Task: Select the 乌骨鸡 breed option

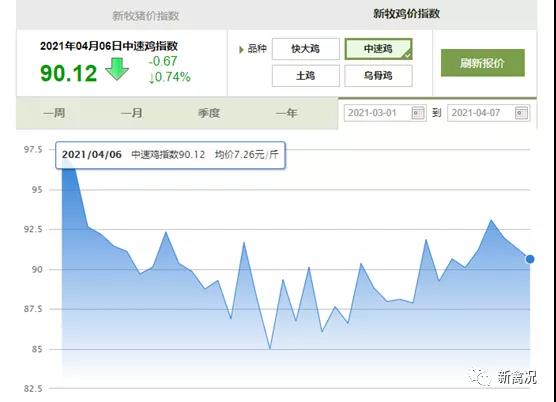Action: pyautogui.click(x=378, y=76)
